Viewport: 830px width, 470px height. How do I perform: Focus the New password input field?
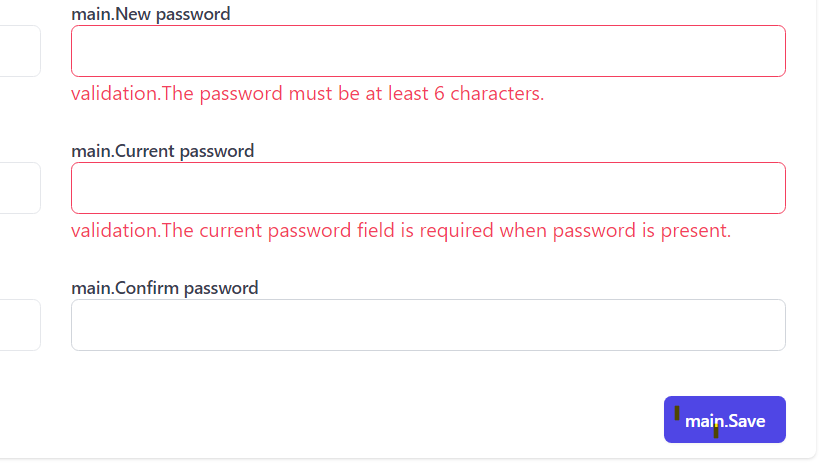(x=428, y=51)
